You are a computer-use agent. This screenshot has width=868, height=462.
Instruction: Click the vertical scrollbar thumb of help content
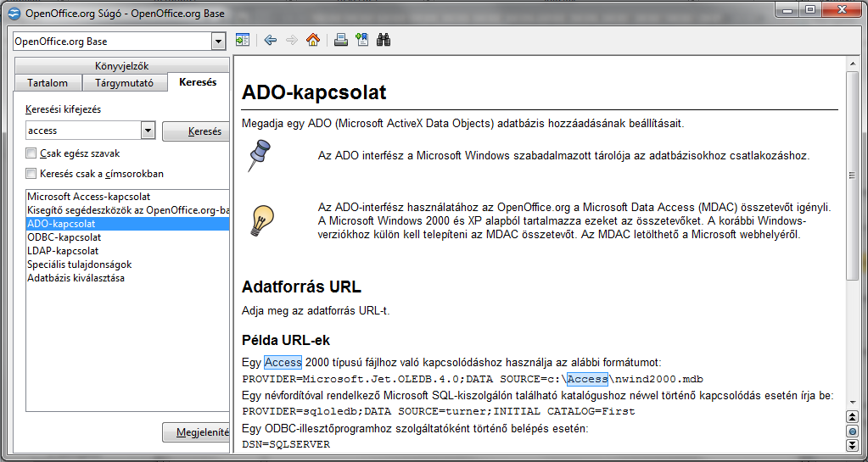(853, 175)
